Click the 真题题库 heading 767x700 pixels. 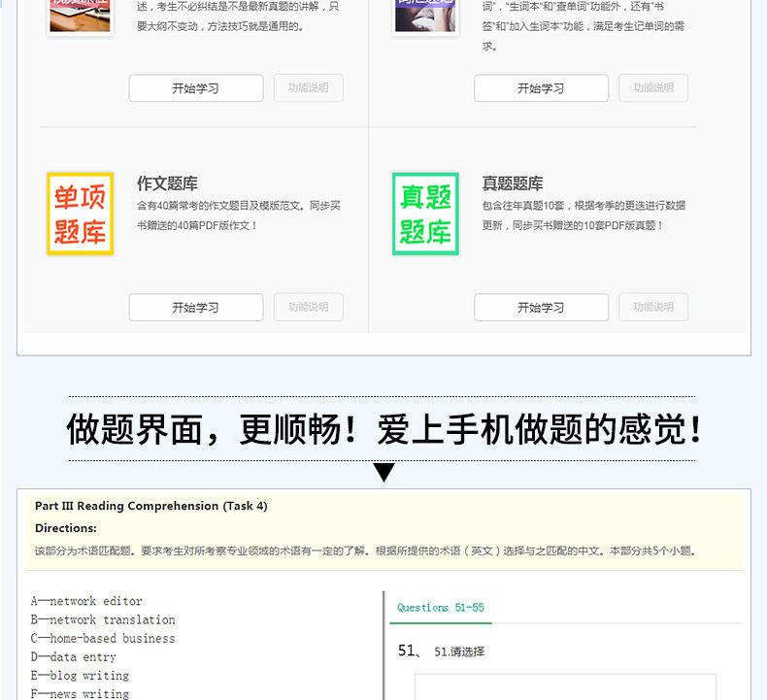click(x=513, y=183)
